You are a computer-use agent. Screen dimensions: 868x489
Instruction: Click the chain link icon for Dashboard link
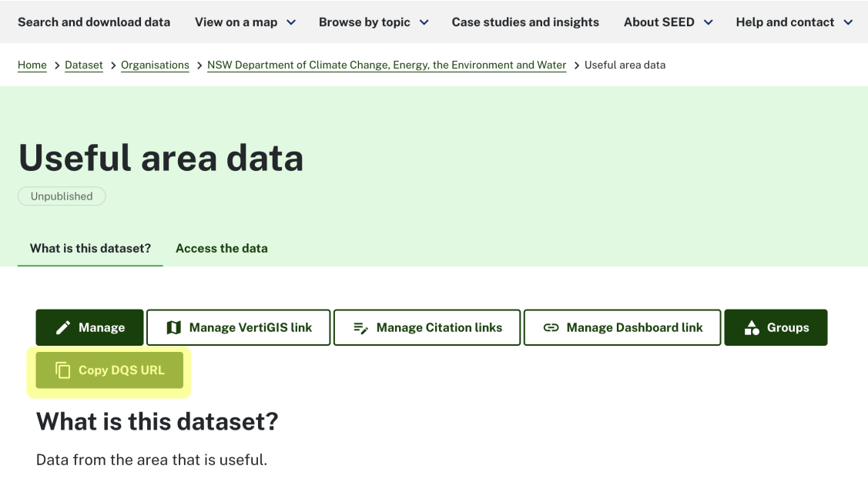[x=551, y=328]
